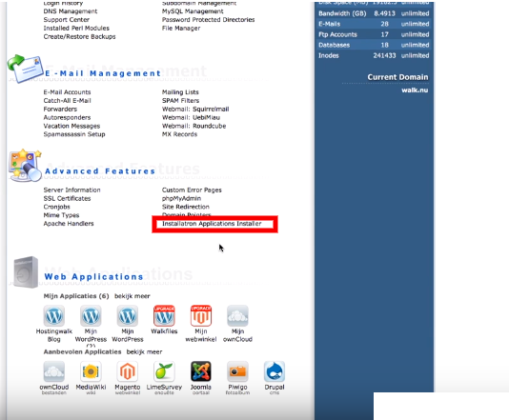Install the recommended ownCloud application

click(x=54, y=371)
